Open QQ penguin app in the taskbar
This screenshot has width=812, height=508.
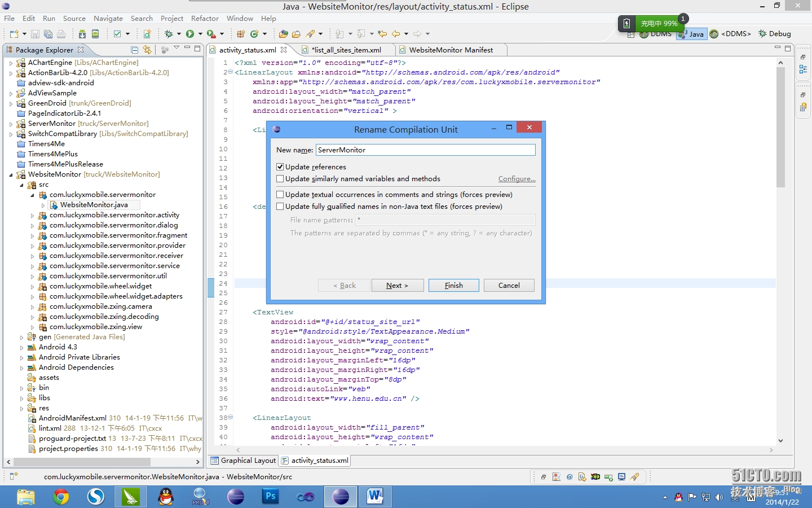pos(166,497)
